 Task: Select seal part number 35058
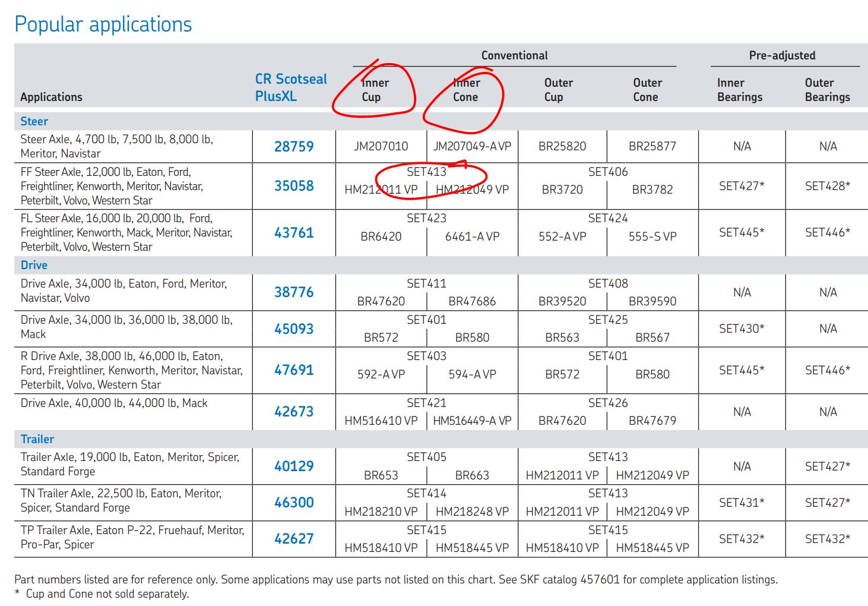click(x=294, y=186)
